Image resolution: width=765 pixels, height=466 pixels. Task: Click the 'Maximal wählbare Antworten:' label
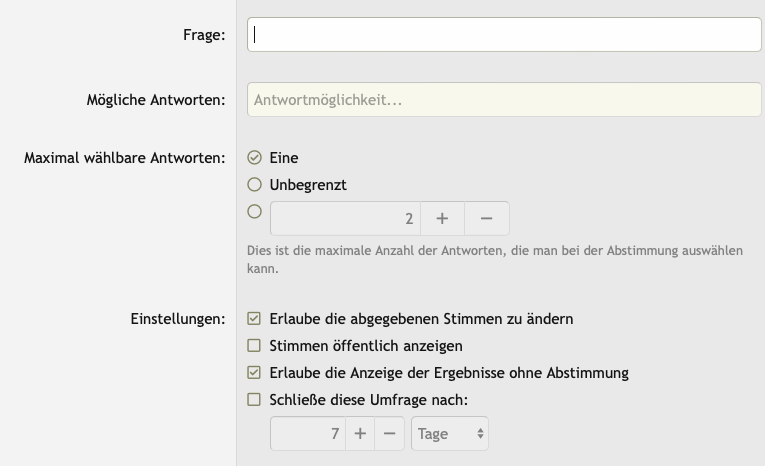tap(124, 158)
